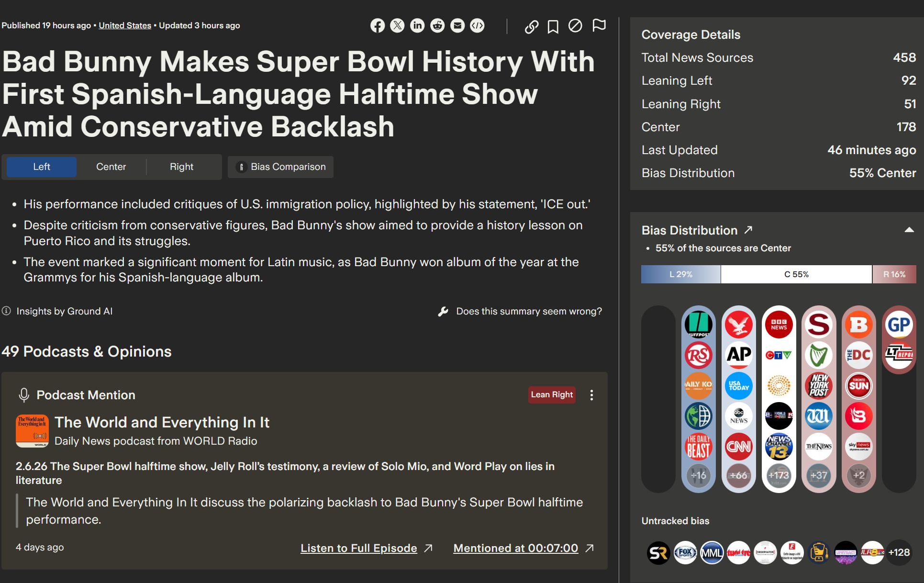Open the embed code icon
Screen dimensions: 924x583
click(x=477, y=26)
